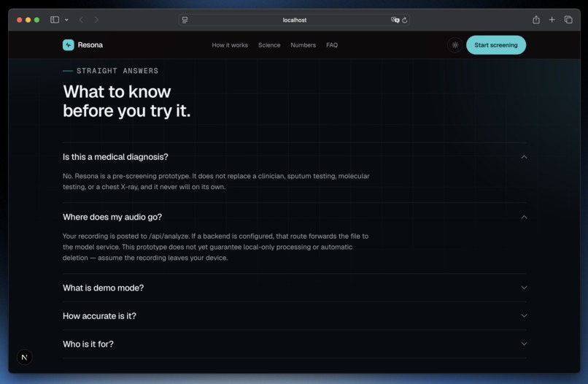
Task: Go forward with the Safari forward arrow
Action: click(x=97, y=20)
